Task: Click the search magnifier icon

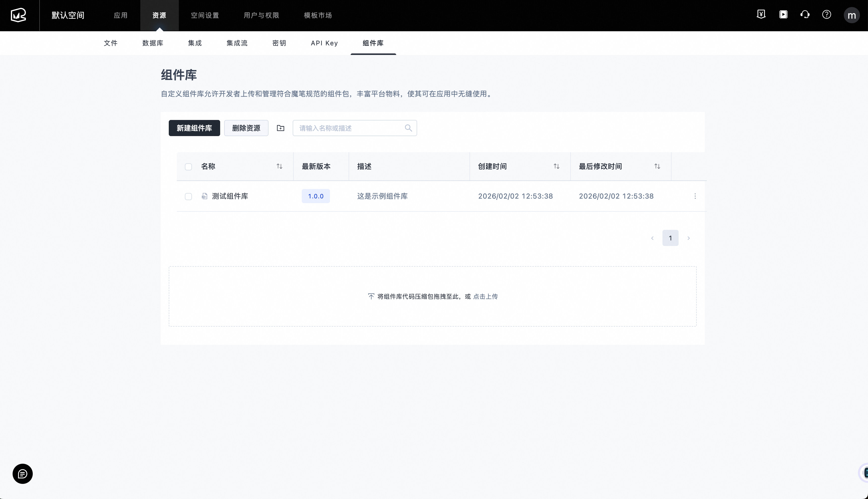Action: (x=408, y=128)
